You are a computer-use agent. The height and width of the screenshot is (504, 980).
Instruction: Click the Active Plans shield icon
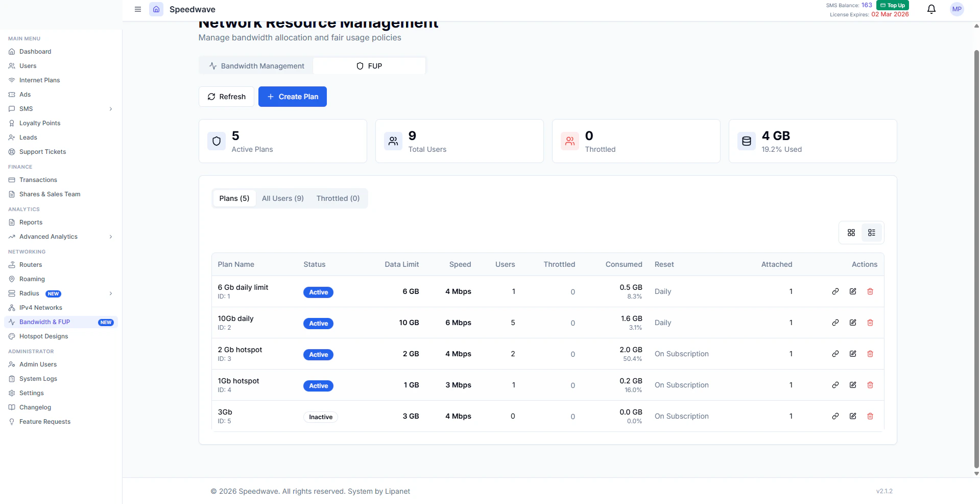tap(217, 141)
